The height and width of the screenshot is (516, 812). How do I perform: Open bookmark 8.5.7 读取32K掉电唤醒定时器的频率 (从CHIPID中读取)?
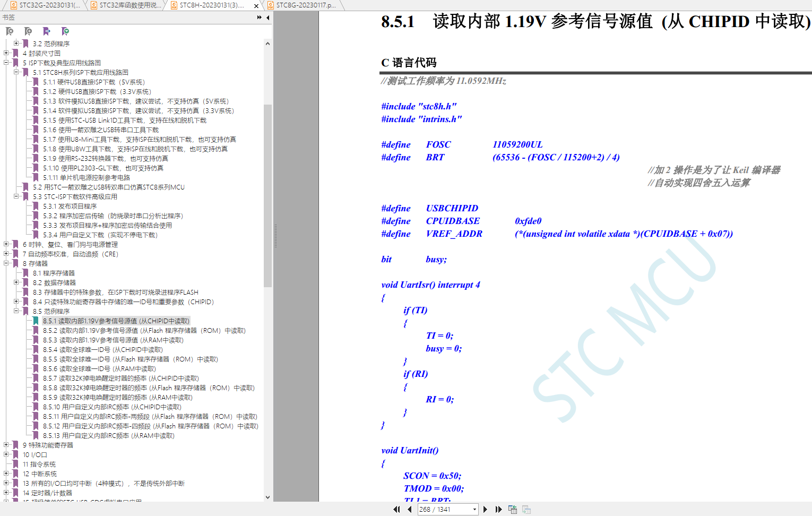(121, 379)
